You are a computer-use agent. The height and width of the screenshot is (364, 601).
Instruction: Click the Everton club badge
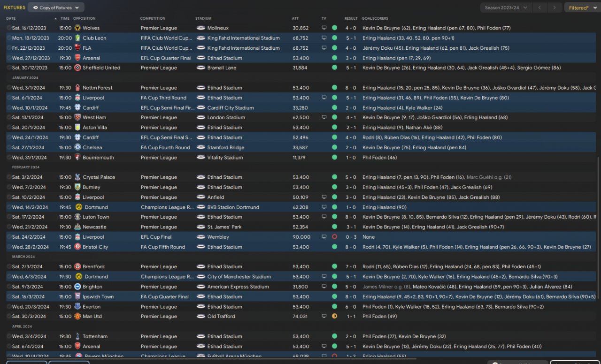coord(77,307)
